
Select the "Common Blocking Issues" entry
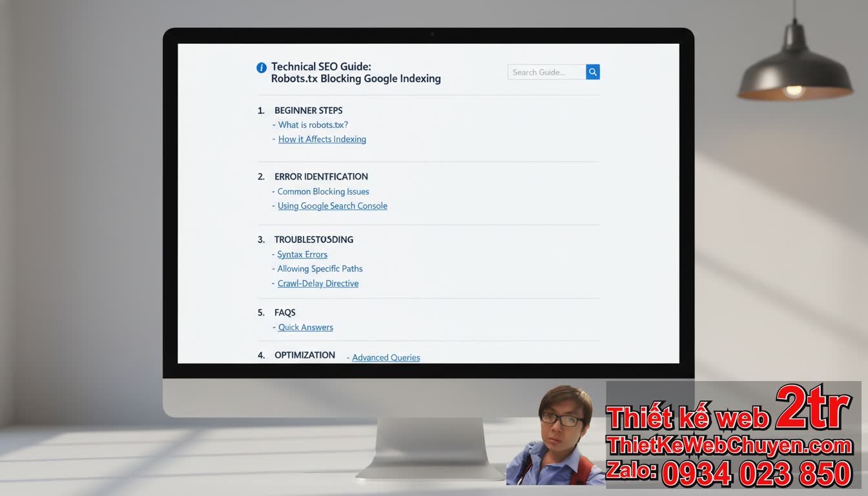click(x=323, y=192)
